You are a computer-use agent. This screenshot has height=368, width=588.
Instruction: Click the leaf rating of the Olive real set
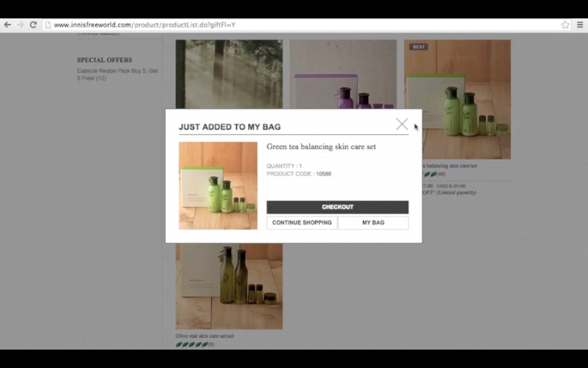(192, 344)
